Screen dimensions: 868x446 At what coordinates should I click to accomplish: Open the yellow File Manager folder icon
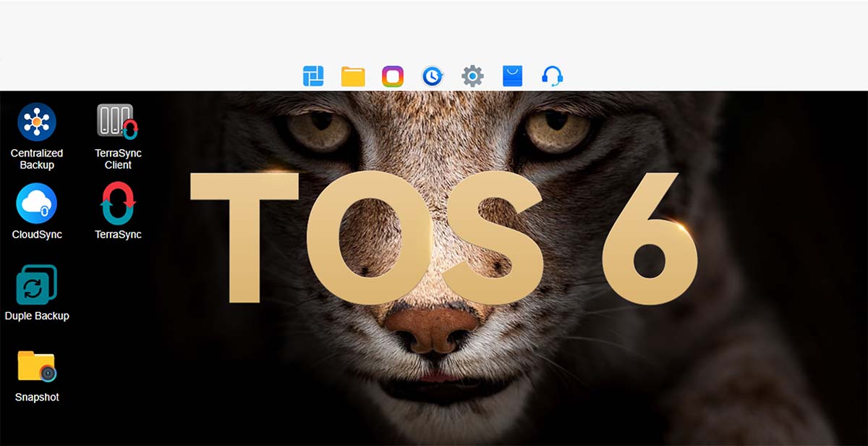(353, 76)
